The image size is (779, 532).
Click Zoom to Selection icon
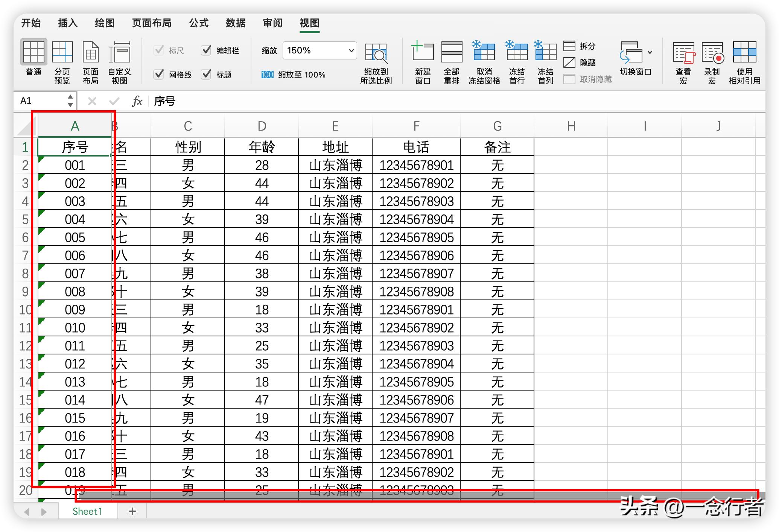376,53
